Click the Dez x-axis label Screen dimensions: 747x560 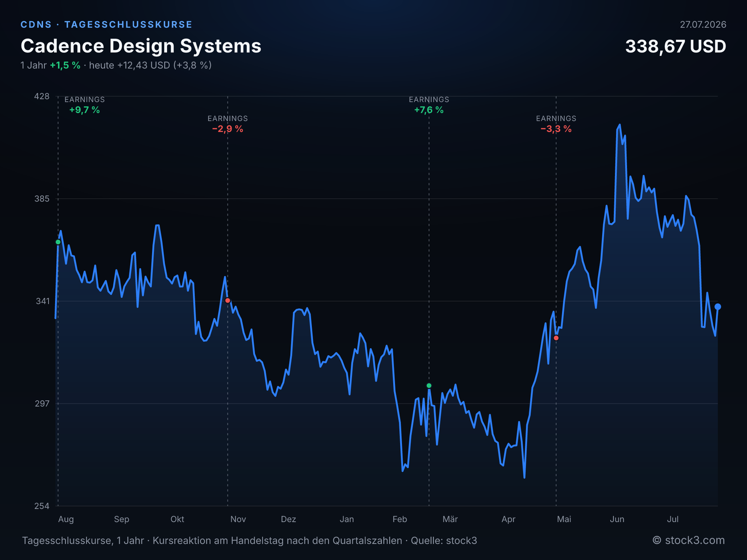[x=289, y=519]
